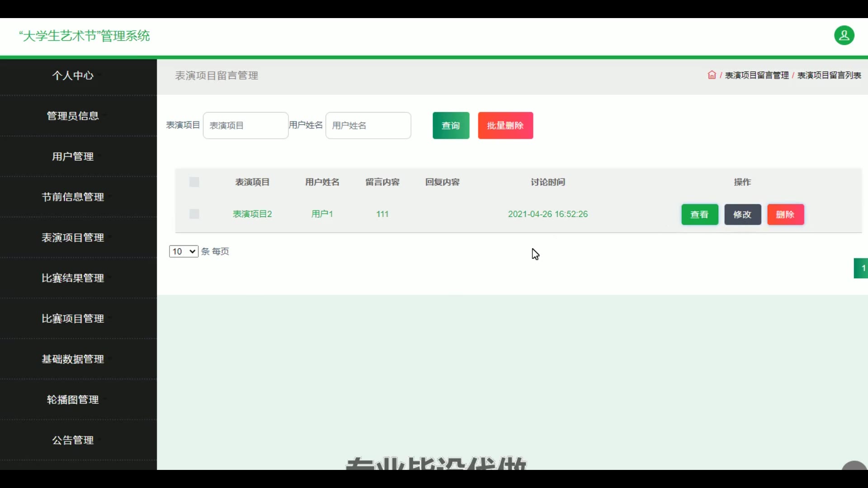Expand 节前信息管理 sidebar menu
Image resolution: width=868 pixels, height=488 pixels.
[x=73, y=197]
